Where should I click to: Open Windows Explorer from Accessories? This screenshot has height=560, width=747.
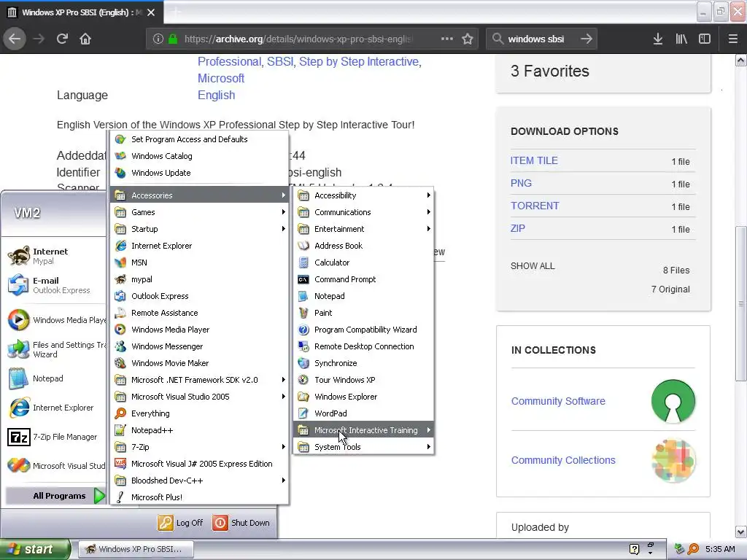pos(364,397)
